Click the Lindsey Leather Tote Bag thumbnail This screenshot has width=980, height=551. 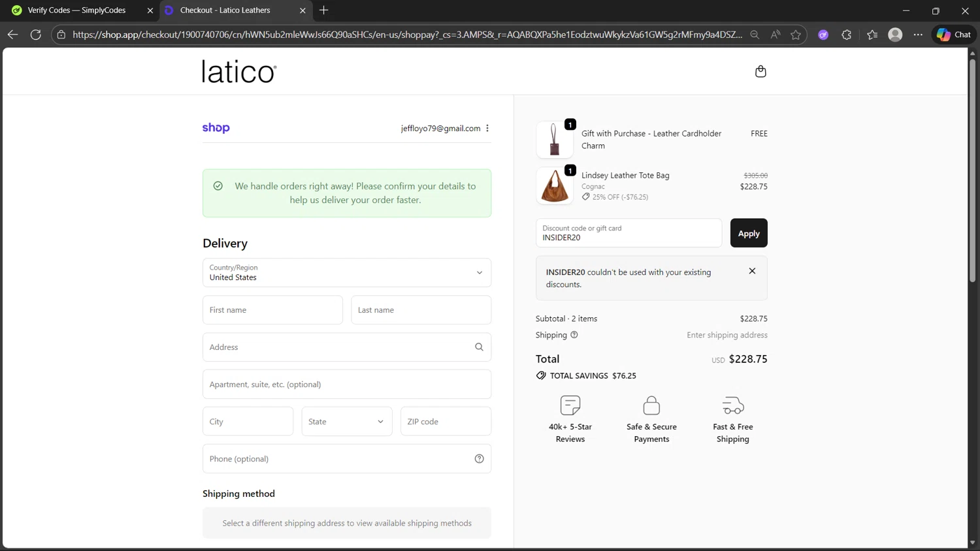[555, 185]
